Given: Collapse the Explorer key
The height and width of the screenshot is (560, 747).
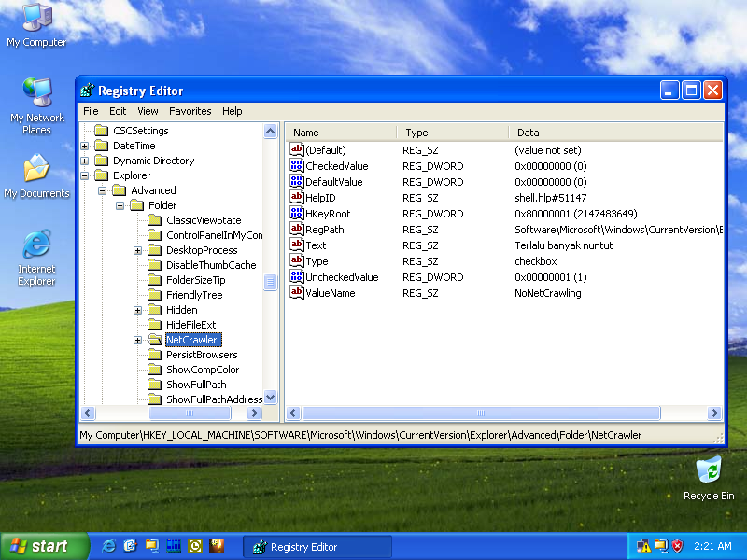Looking at the screenshot, I should pos(85,175).
